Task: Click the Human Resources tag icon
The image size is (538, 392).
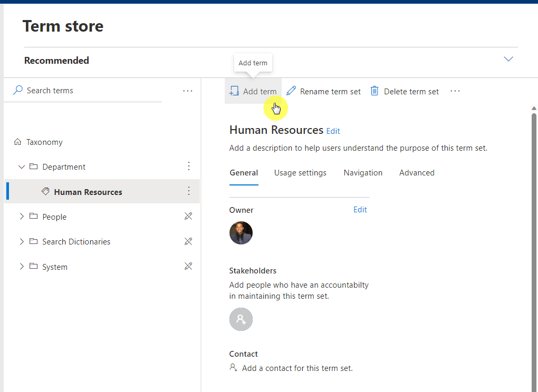Action: click(x=45, y=191)
